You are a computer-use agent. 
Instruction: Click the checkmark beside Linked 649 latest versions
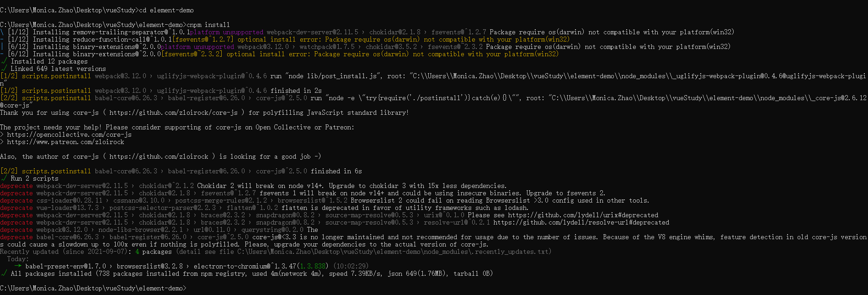[4, 69]
